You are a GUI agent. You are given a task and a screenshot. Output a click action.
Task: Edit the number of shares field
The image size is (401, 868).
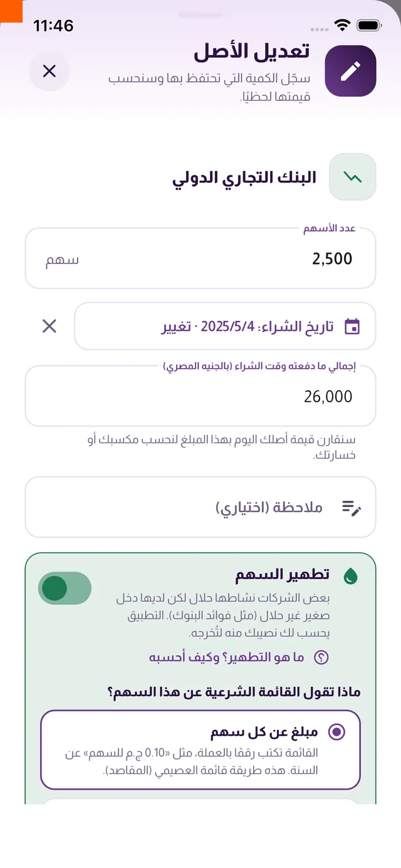(200, 258)
